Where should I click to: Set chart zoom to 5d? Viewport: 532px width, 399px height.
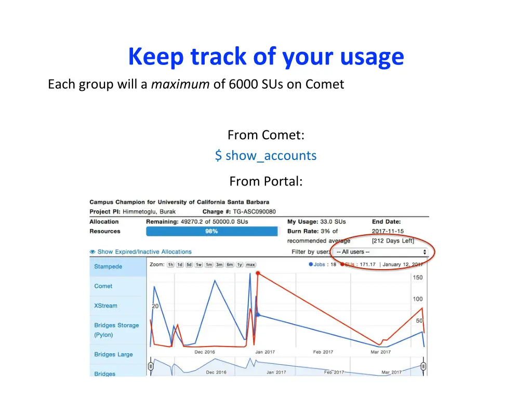tap(189, 264)
